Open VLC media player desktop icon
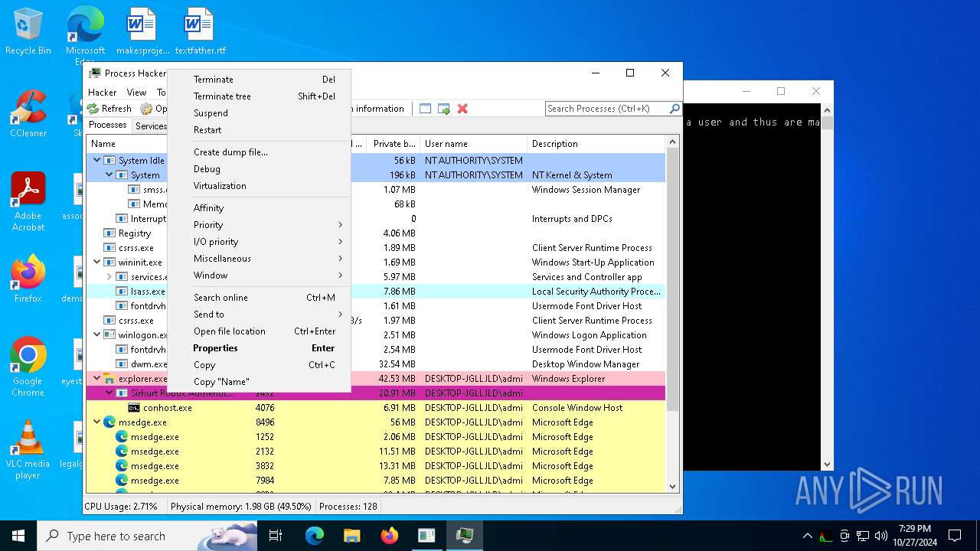980x551 pixels. point(28,450)
